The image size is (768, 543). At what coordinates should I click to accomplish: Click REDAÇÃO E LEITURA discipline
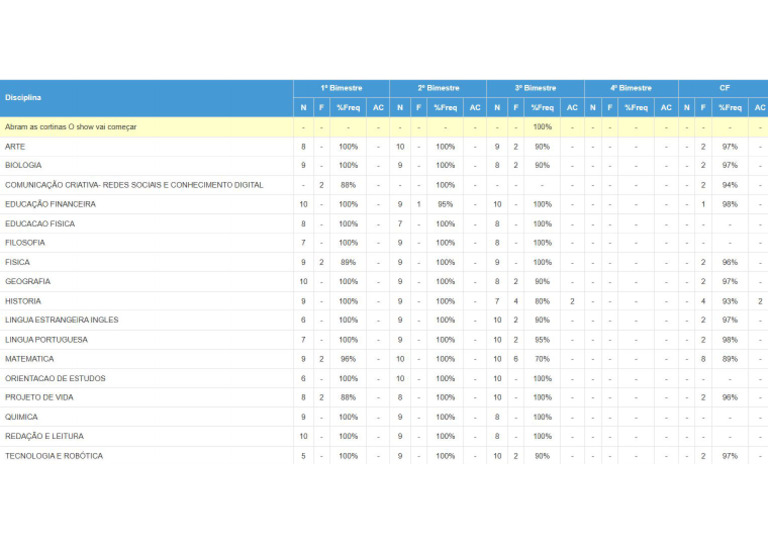[44, 437]
